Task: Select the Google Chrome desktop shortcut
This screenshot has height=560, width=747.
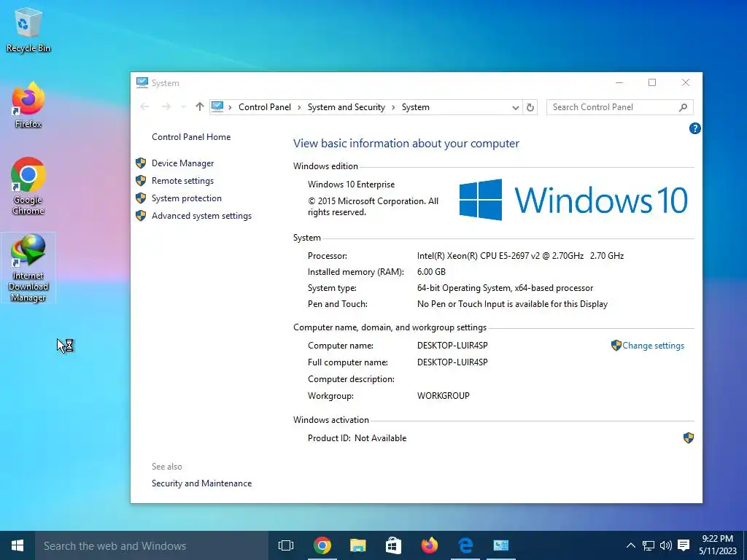Action: pos(28,186)
